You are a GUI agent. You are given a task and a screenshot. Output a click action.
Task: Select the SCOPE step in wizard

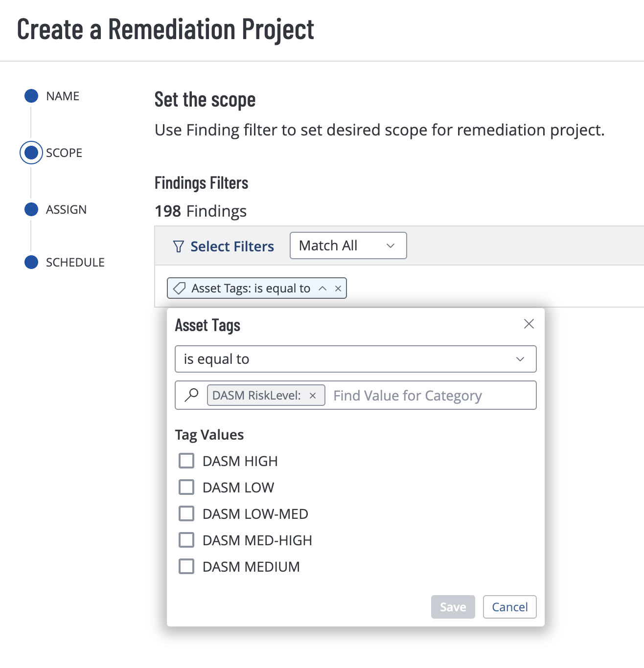point(31,153)
